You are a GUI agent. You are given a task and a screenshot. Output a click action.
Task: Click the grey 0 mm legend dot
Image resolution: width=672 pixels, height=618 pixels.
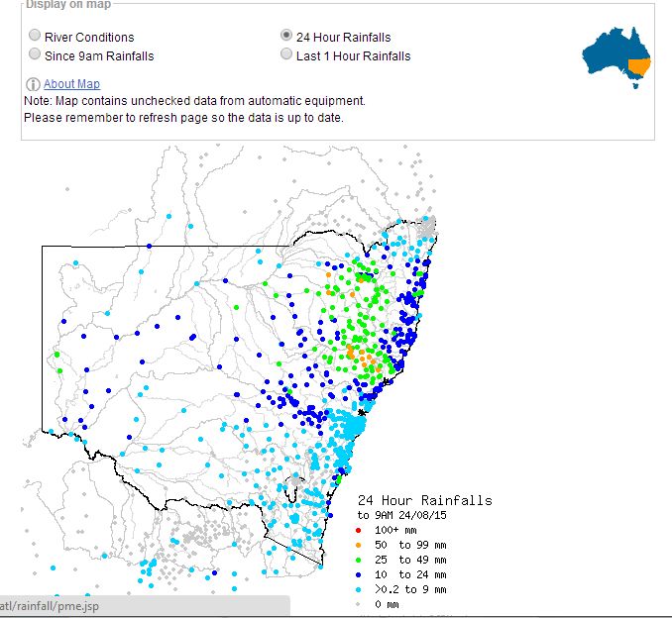point(362,604)
